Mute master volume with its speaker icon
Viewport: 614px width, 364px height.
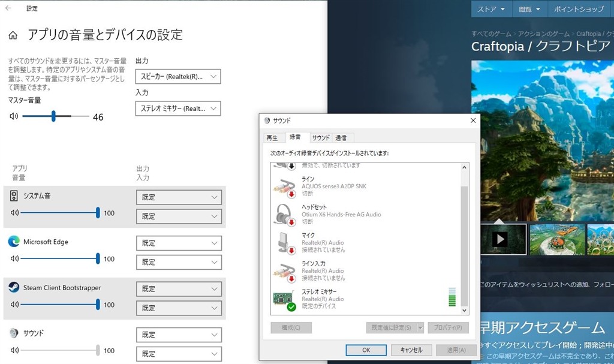[14, 116]
